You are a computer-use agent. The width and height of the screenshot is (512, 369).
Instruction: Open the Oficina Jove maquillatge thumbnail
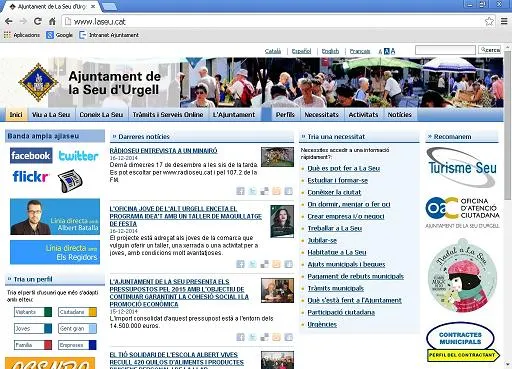coord(282,221)
